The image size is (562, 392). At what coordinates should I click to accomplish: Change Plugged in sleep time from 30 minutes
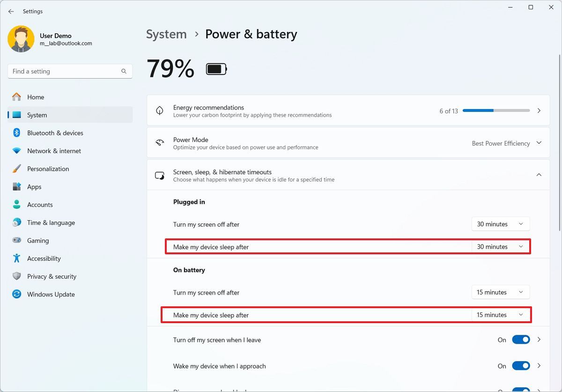tap(500, 246)
